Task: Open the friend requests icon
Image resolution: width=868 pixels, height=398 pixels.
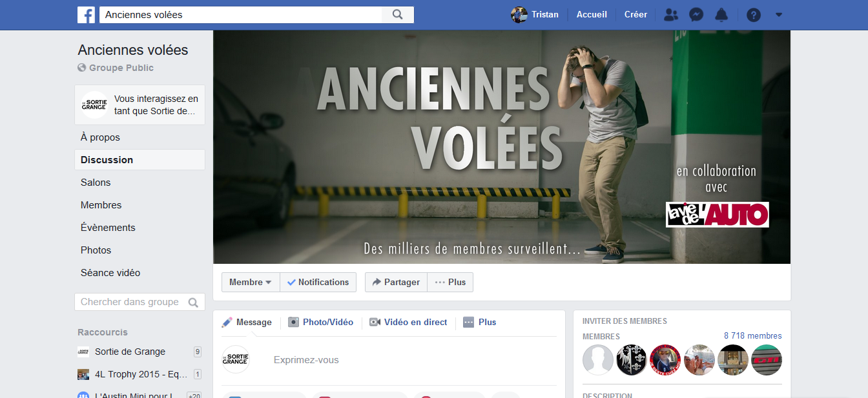Action: (671, 15)
